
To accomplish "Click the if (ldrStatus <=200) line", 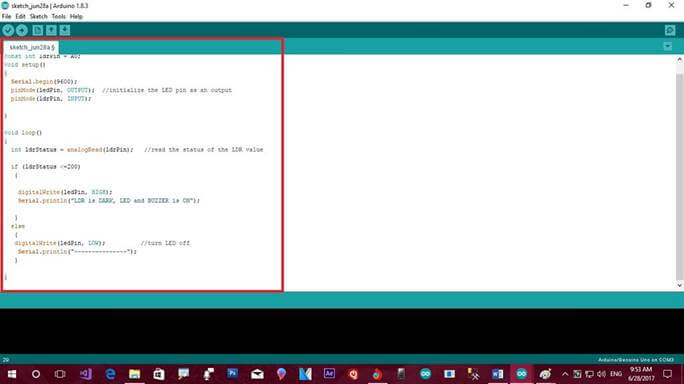I will 46,167.
